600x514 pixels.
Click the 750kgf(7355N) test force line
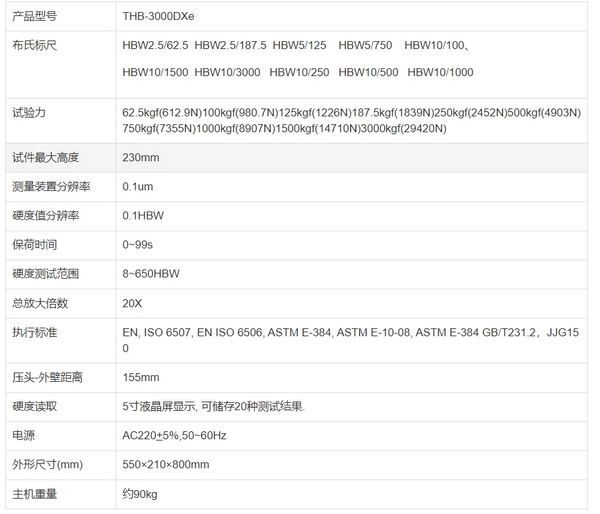tap(284, 129)
